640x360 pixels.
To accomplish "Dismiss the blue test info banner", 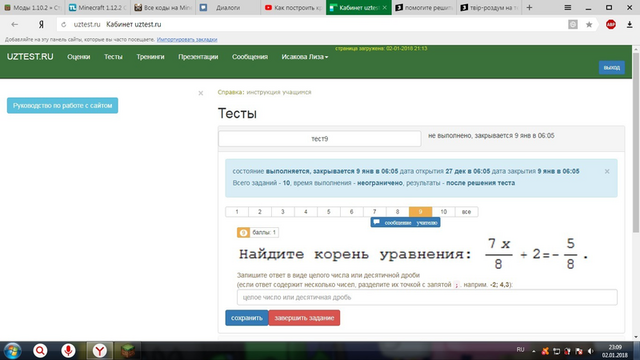I will [607, 171].
